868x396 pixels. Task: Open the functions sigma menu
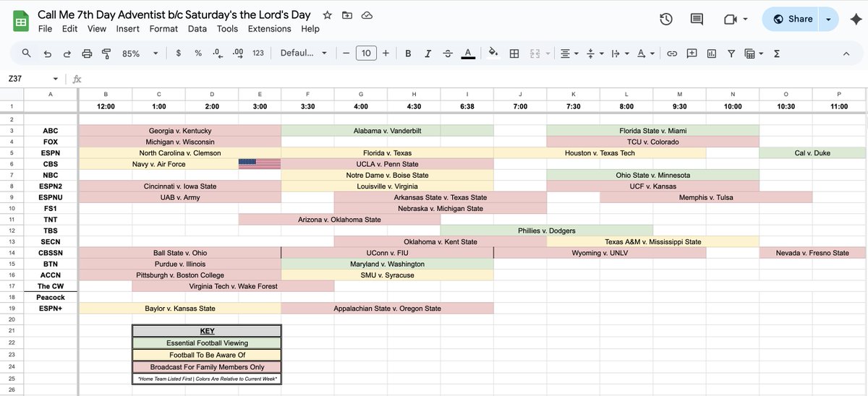[777, 53]
